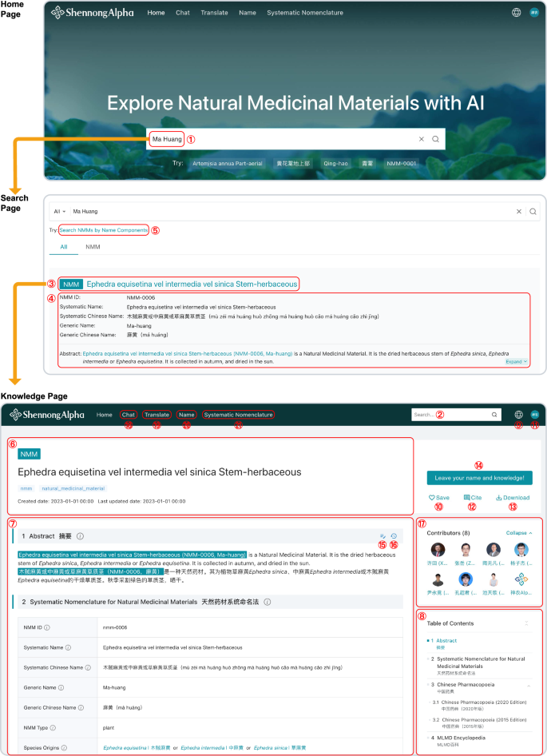547x756 pixels.
Task: Click the Knowledge Page header search field
Action: pos(456,415)
